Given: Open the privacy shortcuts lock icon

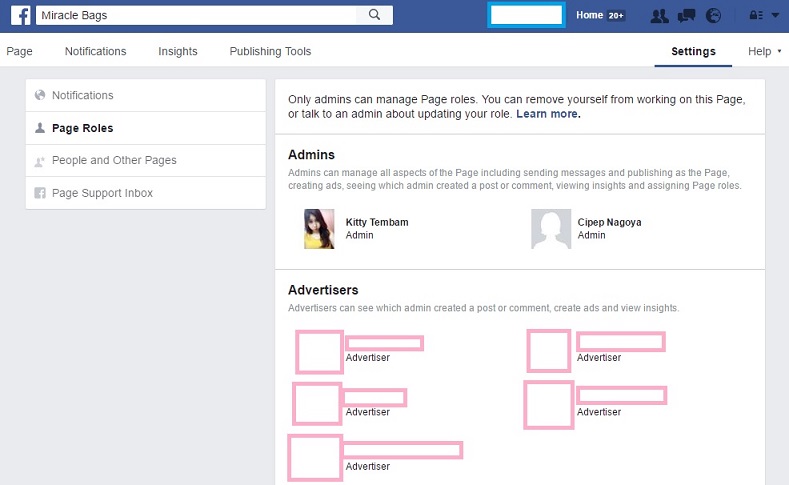Looking at the screenshot, I should point(756,15).
